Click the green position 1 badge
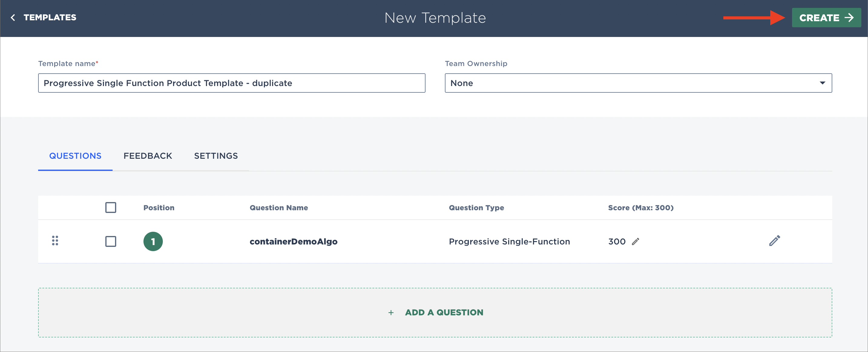Image resolution: width=868 pixels, height=352 pixels. (153, 241)
